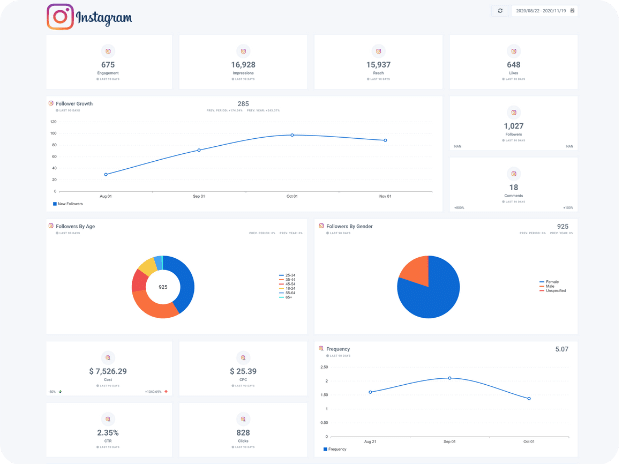The width and height of the screenshot is (620, 464).
Task: Click the Cost card icon
Action: coord(108,355)
